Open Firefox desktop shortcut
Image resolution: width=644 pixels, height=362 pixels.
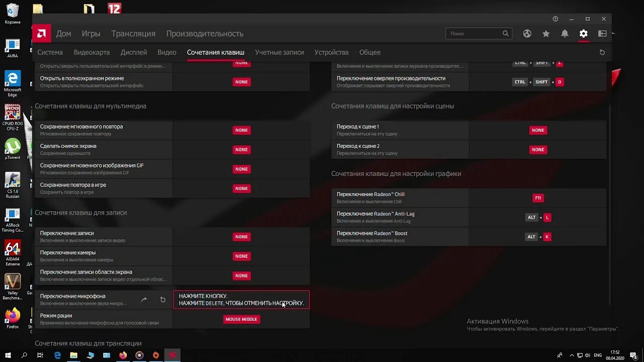tap(13, 319)
